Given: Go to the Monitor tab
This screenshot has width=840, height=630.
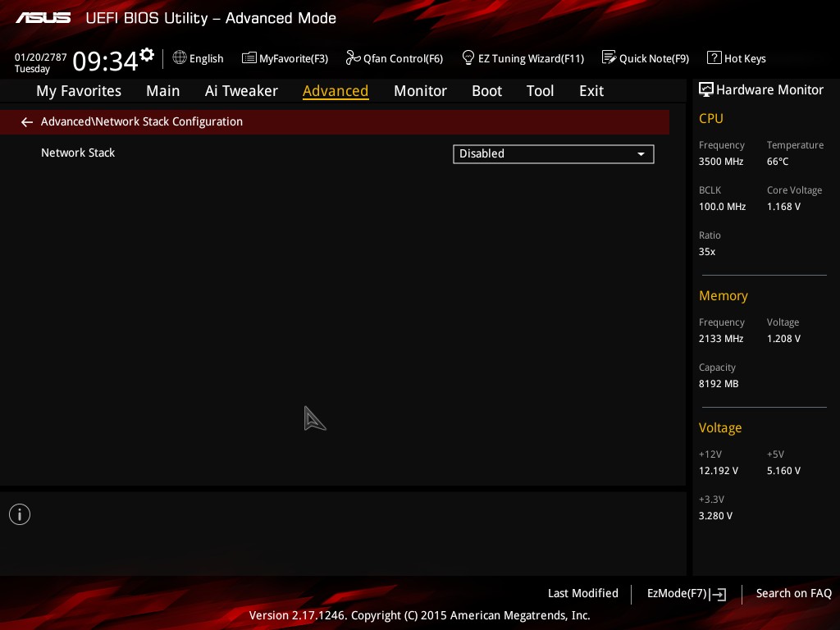Looking at the screenshot, I should [420, 91].
